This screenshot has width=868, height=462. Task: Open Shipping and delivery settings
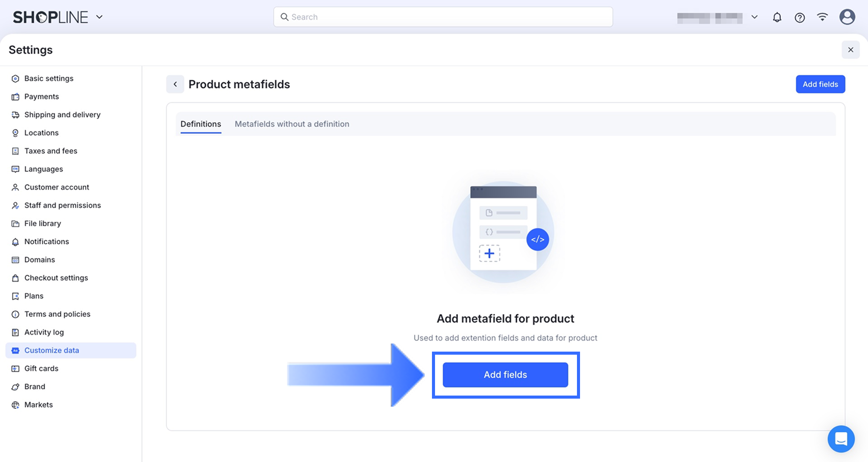tap(62, 114)
